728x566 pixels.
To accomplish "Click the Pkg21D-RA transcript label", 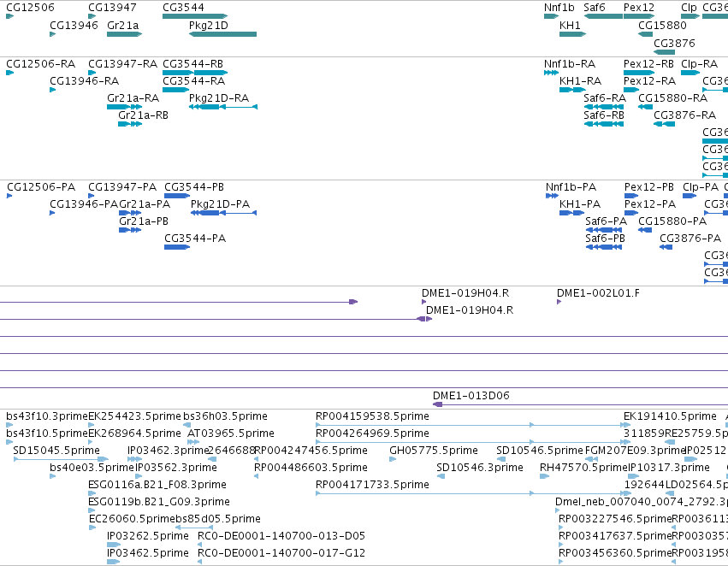I will [219, 97].
